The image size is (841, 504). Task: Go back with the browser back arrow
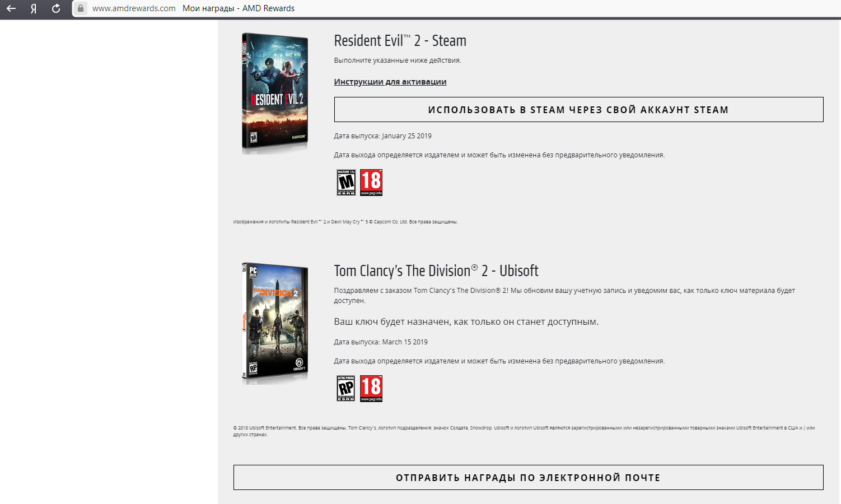(x=11, y=8)
